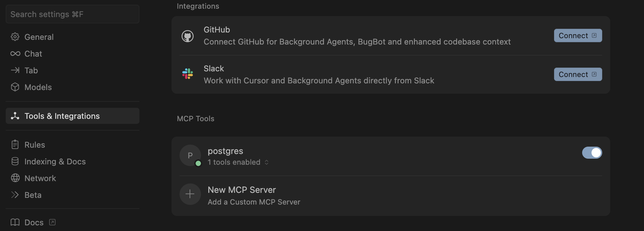Click the Beta chevrons icon
The height and width of the screenshot is (231, 644).
[15, 195]
